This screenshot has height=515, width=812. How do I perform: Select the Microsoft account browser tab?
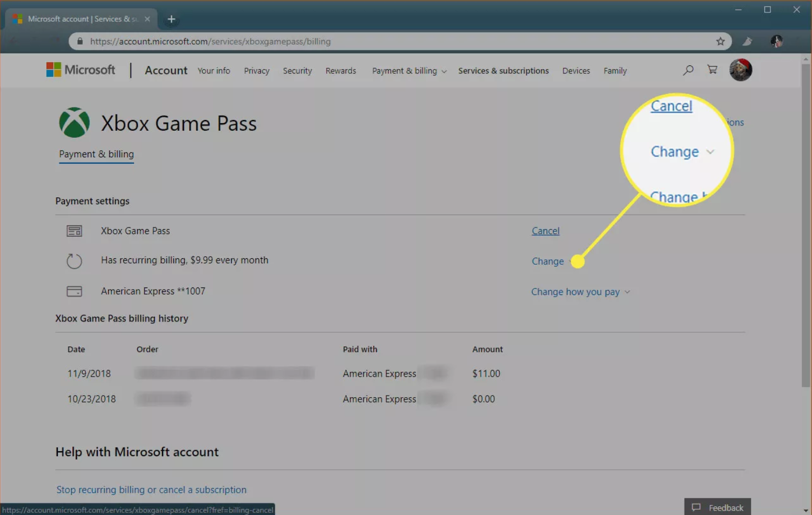click(x=81, y=19)
